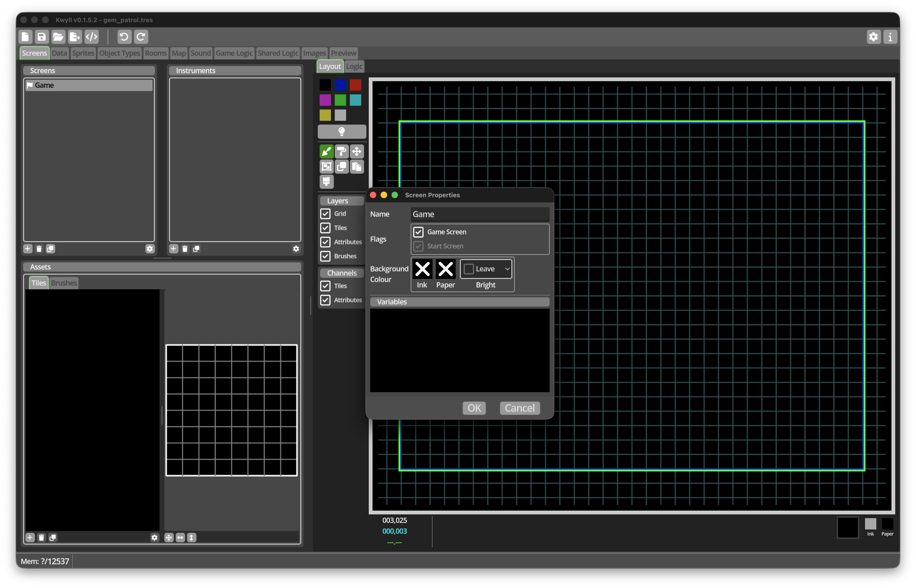Undo the last action
This screenshot has height=588, width=916.
point(124,37)
